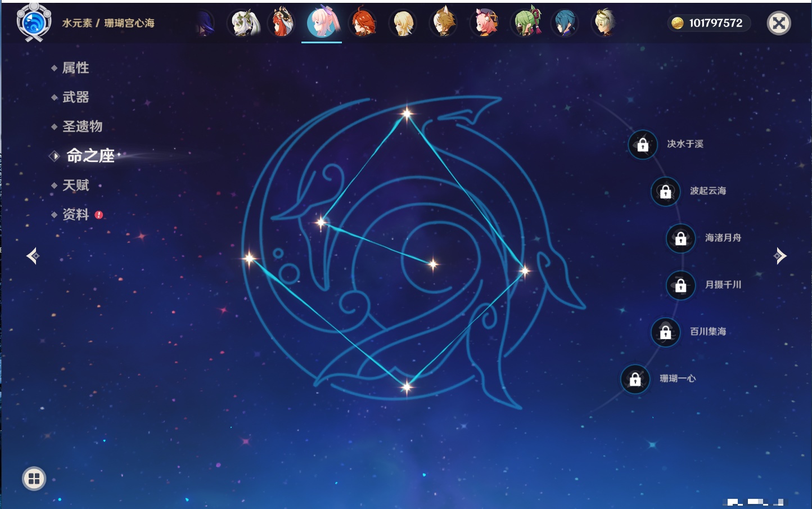Click the center star inside the spiral
812x509 pixels.
point(433,264)
